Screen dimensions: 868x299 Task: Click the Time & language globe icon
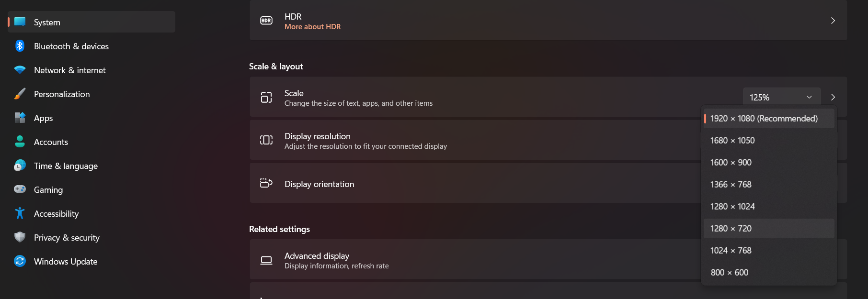[x=20, y=166]
